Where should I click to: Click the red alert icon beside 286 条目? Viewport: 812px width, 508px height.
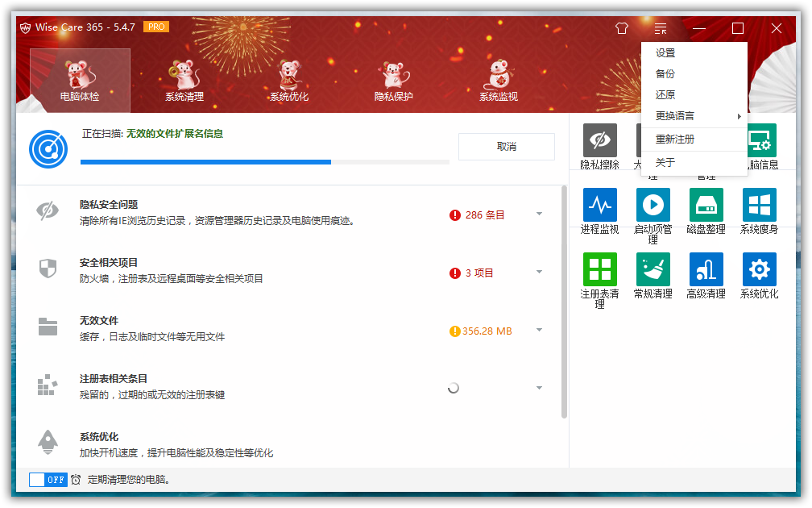pos(454,215)
